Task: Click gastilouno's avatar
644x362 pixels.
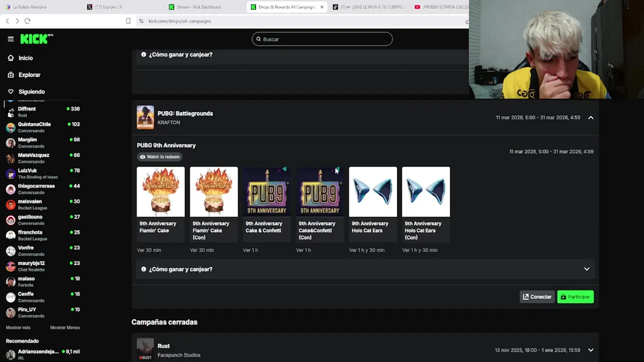Action: point(11,220)
